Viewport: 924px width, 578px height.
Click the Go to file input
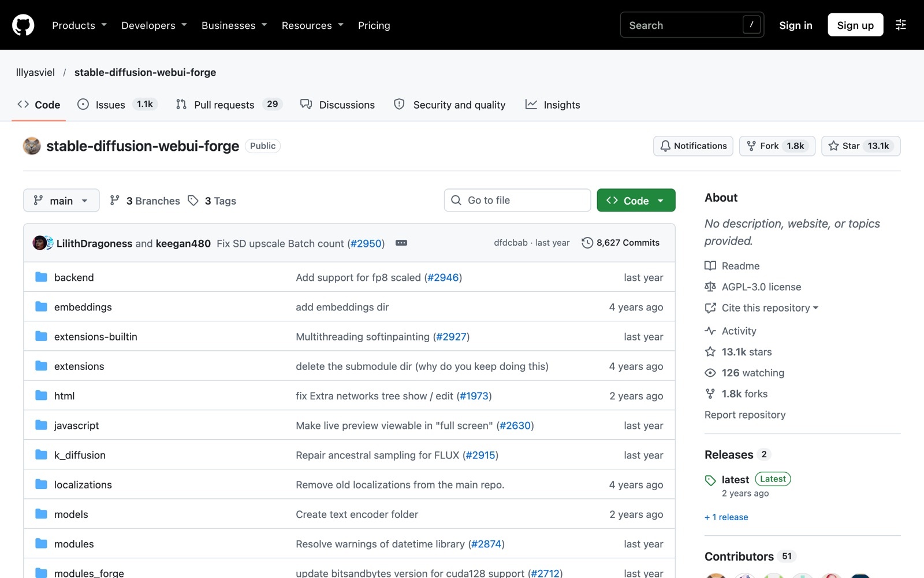[517, 200]
